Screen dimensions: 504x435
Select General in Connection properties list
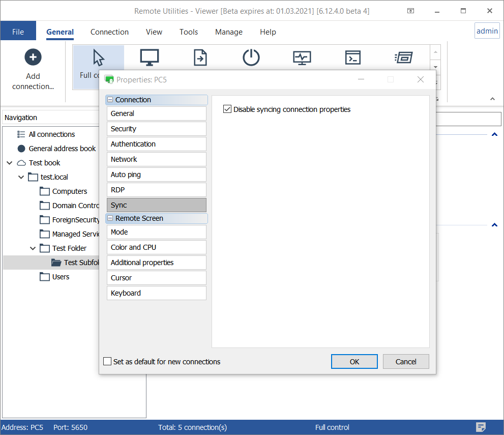(x=157, y=113)
